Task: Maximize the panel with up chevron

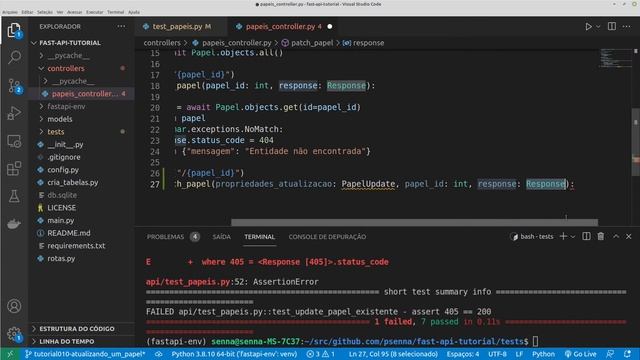Action: click(616, 236)
